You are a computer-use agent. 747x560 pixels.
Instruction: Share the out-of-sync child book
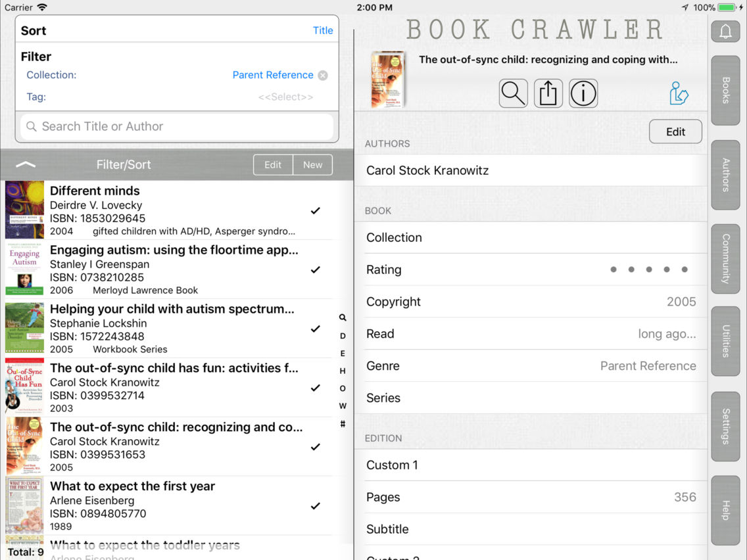(x=548, y=93)
